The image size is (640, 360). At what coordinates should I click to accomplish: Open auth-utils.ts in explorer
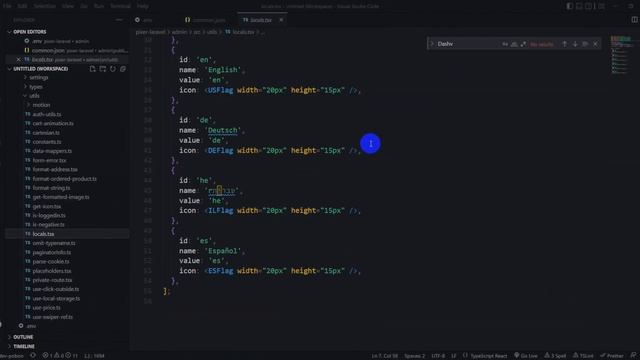pos(47,114)
